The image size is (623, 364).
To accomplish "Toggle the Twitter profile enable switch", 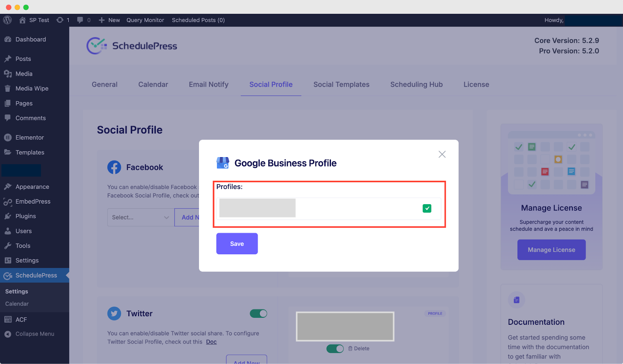I will 335,348.
